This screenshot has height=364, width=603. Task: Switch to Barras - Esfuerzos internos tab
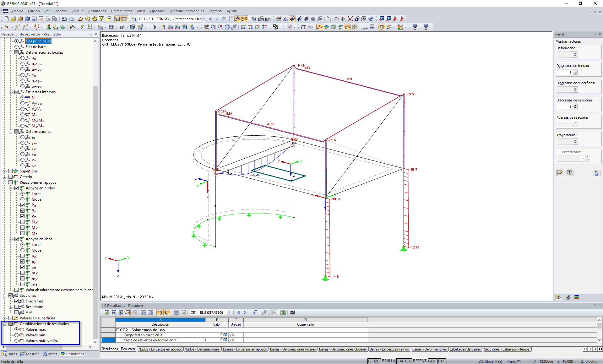point(389,349)
